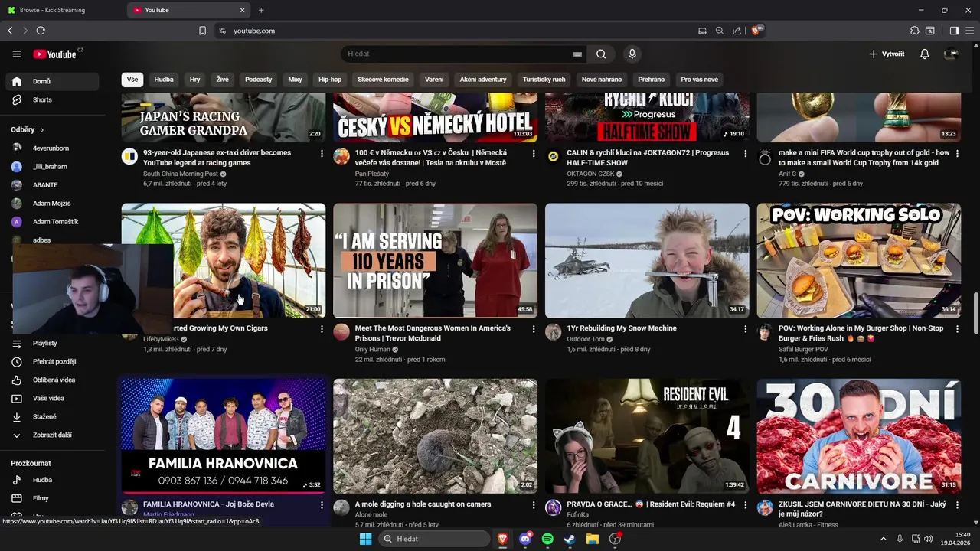Viewport: 980px width, 551px height.
Task: Select the Živě filter chip
Action: coord(222,80)
